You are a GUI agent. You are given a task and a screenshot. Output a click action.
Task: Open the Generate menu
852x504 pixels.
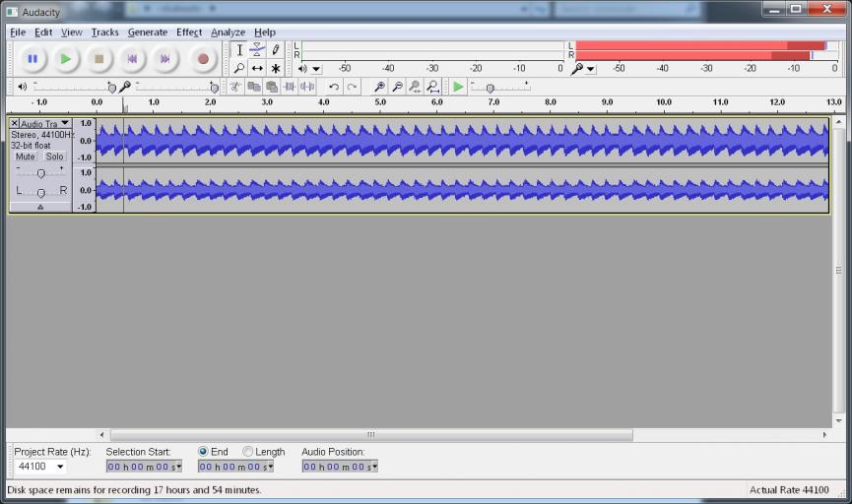(x=148, y=32)
